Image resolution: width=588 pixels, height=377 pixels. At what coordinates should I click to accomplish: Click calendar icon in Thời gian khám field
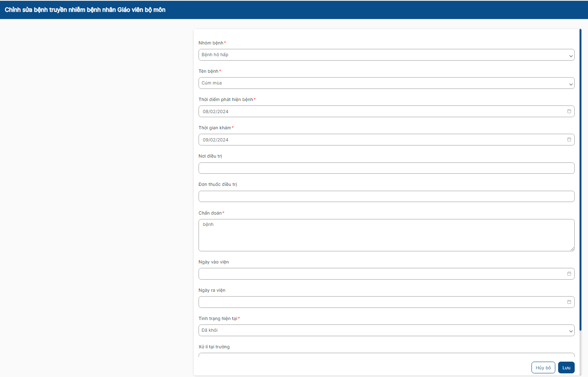(569, 140)
